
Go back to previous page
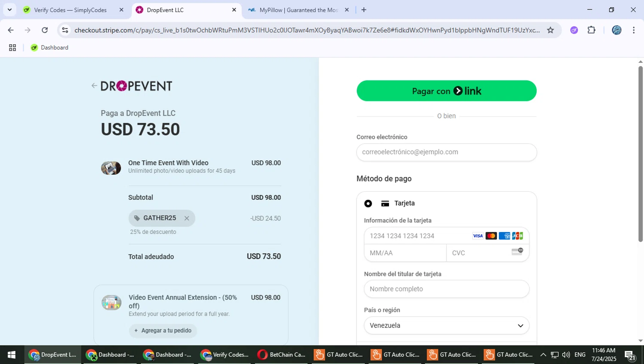(11, 30)
